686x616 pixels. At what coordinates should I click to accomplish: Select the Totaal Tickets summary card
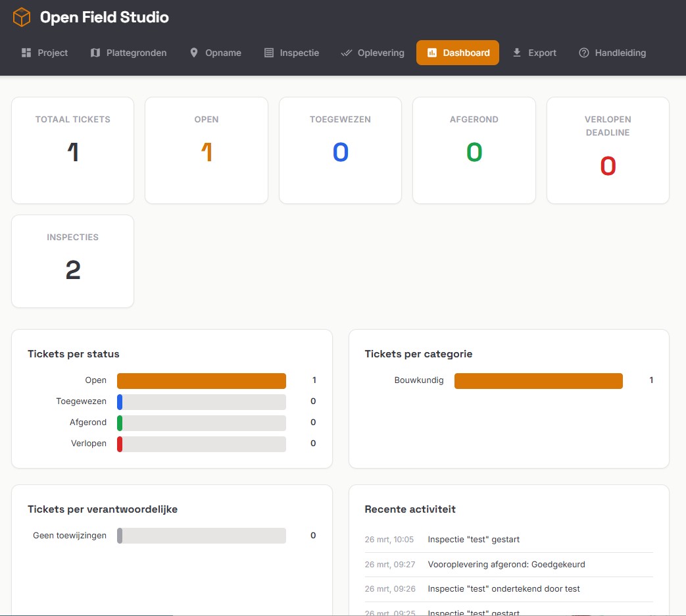coord(73,150)
